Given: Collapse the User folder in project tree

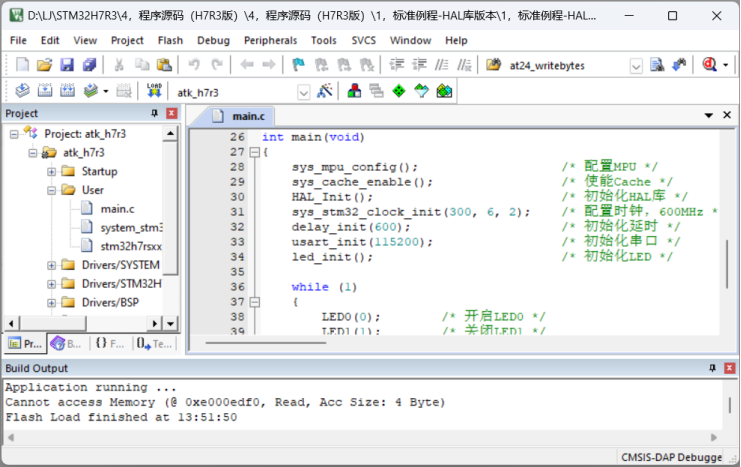Looking at the screenshot, I should (51, 189).
